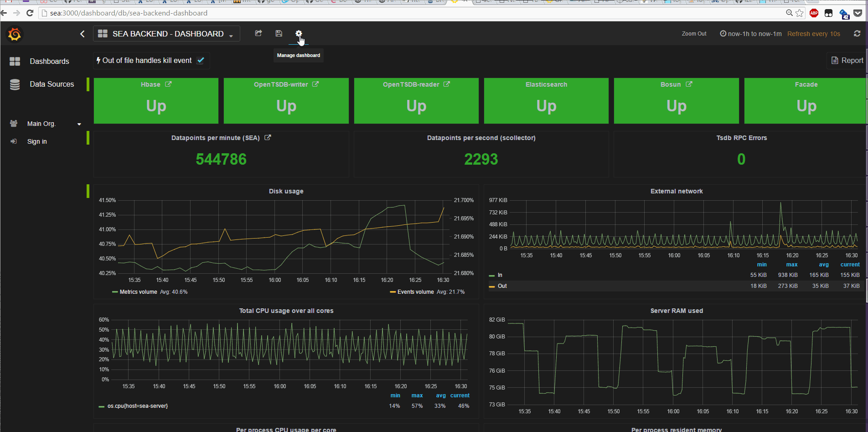
Task: Sort CPU legend by avg column
Action: click(x=441, y=396)
